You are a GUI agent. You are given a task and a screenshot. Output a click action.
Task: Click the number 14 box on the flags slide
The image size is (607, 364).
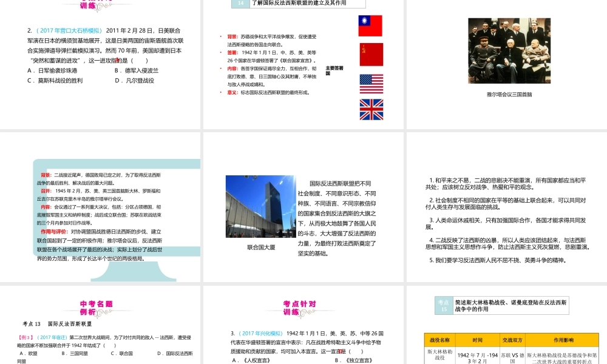[240, 3]
